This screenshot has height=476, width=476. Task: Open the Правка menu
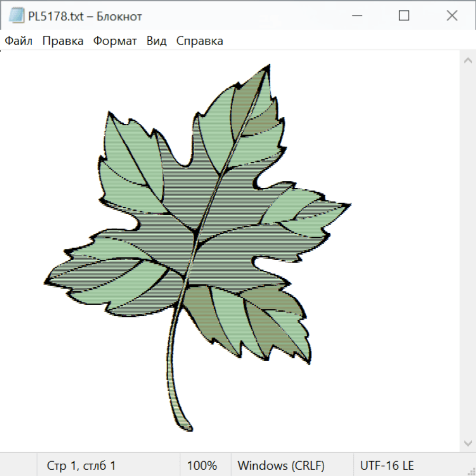63,41
